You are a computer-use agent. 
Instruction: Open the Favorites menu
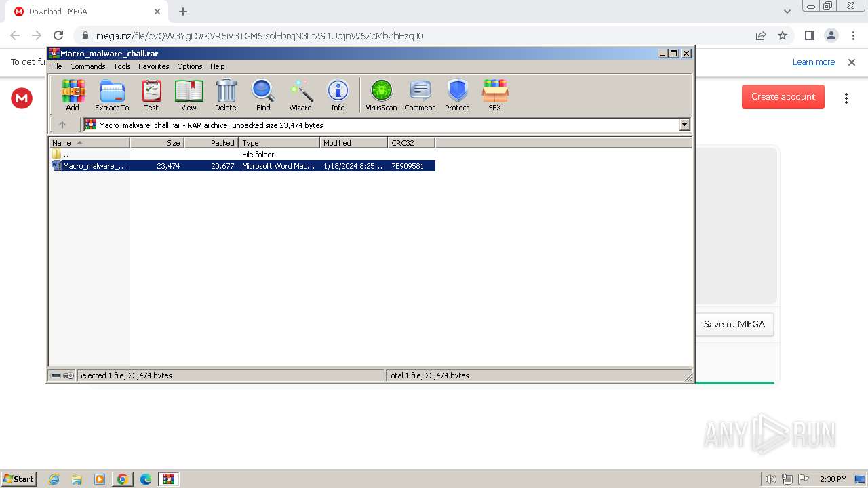point(154,66)
